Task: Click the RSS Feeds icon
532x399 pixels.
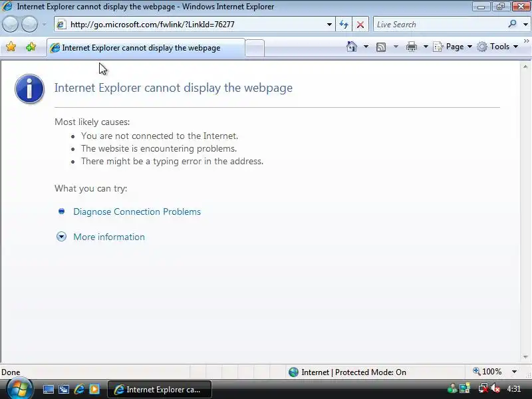Action: pyautogui.click(x=381, y=47)
